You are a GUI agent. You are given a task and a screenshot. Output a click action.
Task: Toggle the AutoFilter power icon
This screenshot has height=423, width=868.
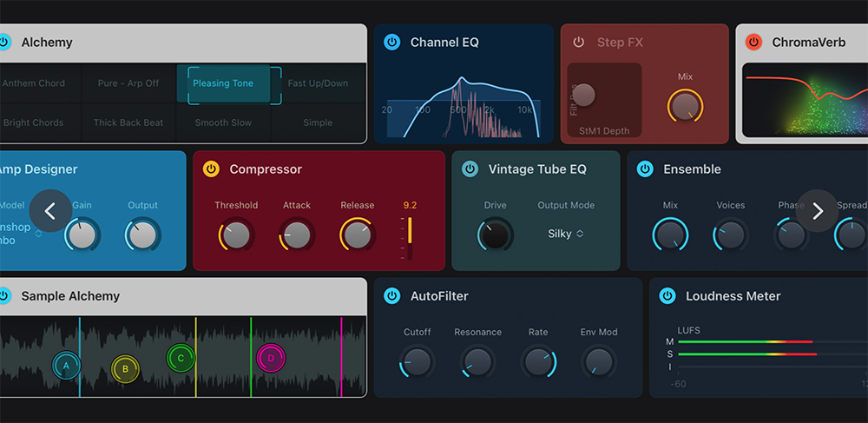(x=391, y=296)
